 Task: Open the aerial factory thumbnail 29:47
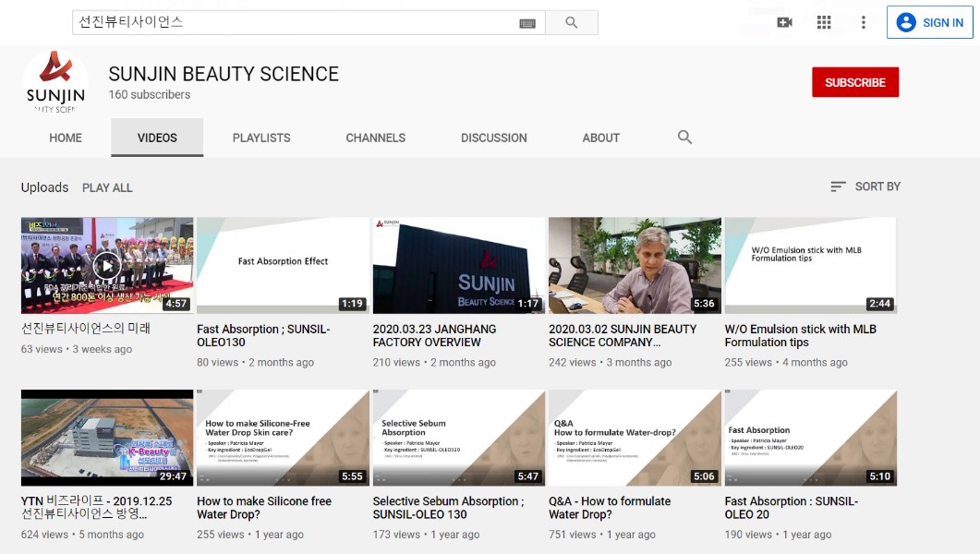click(107, 438)
